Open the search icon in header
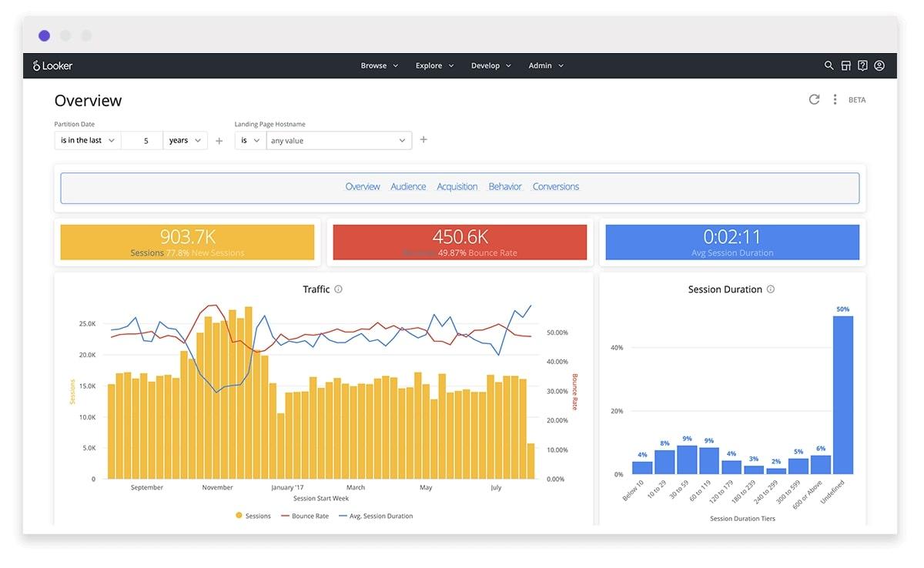This screenshot has height=568, width=924. click(x=829, y=65)
